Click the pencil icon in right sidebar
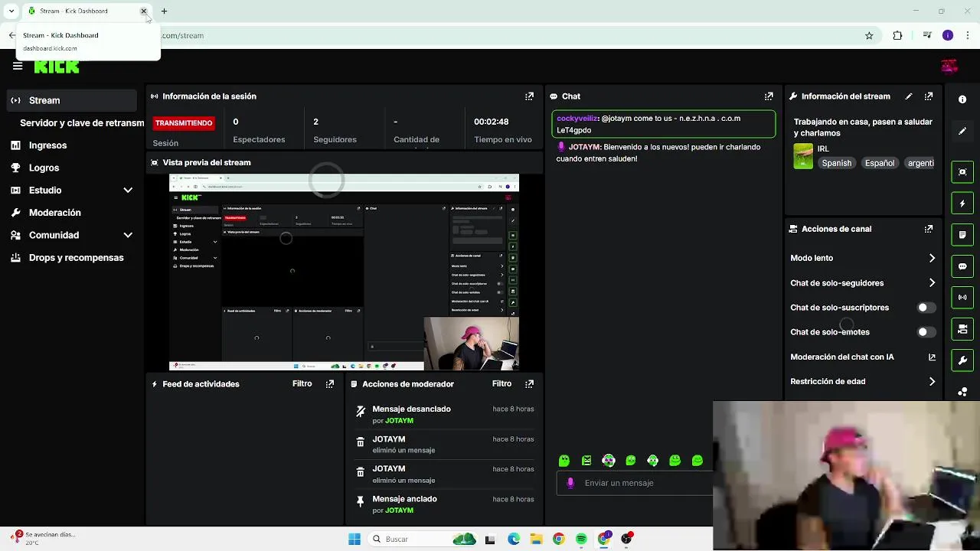The image size is (980, 551). [x=962, y=131]
